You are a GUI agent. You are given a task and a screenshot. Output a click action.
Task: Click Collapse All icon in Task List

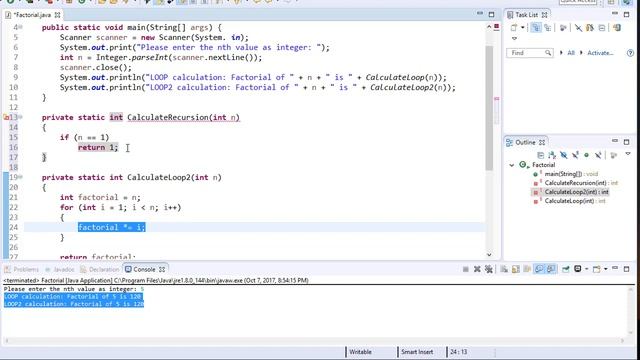(x=602, y=28)
